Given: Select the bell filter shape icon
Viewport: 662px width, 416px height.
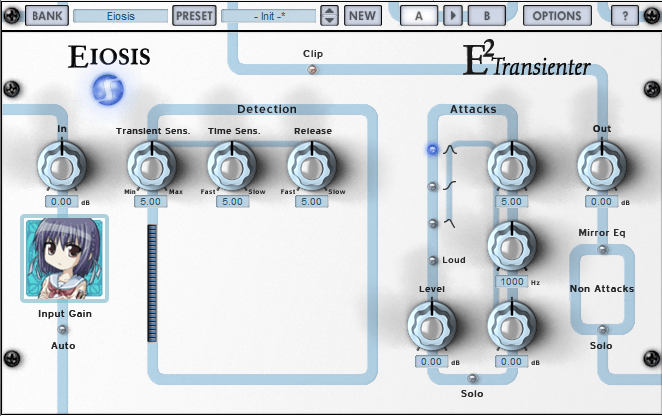Looking at the screenshot, I should pos(450,150).
